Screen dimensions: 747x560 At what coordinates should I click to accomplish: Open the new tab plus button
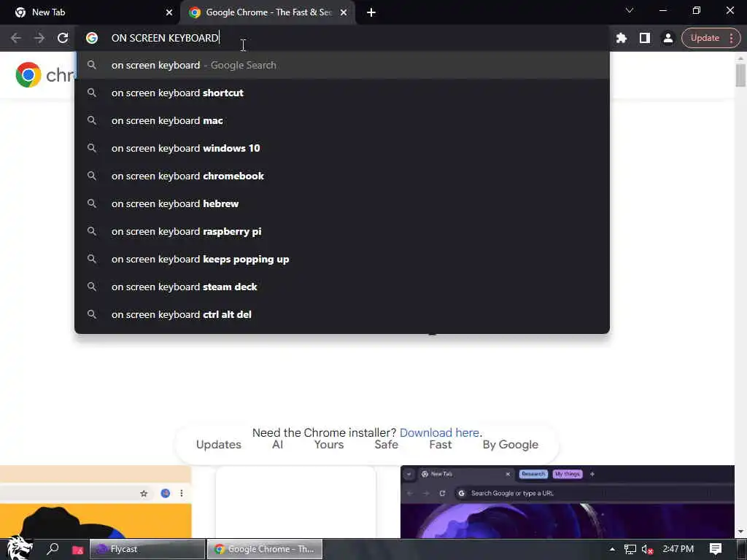click(371, 12)
